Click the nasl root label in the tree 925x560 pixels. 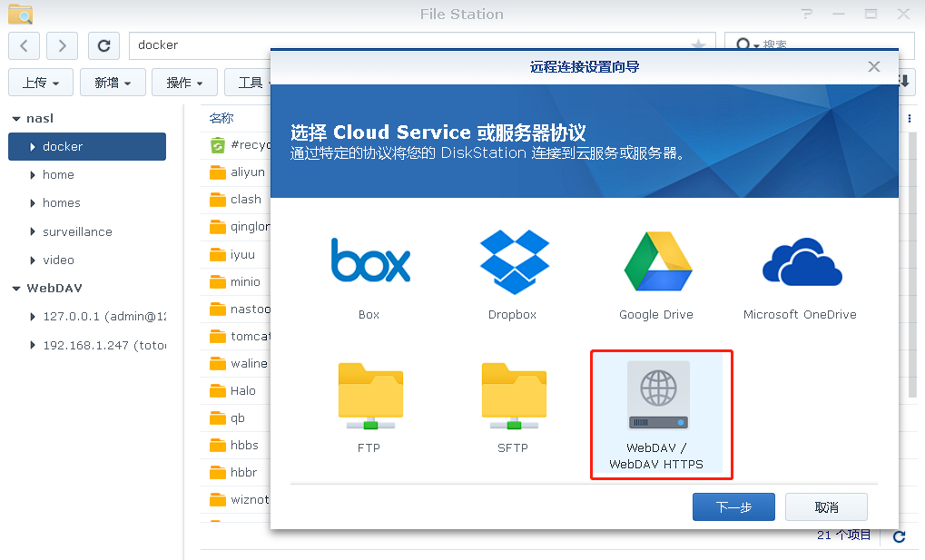40,119
